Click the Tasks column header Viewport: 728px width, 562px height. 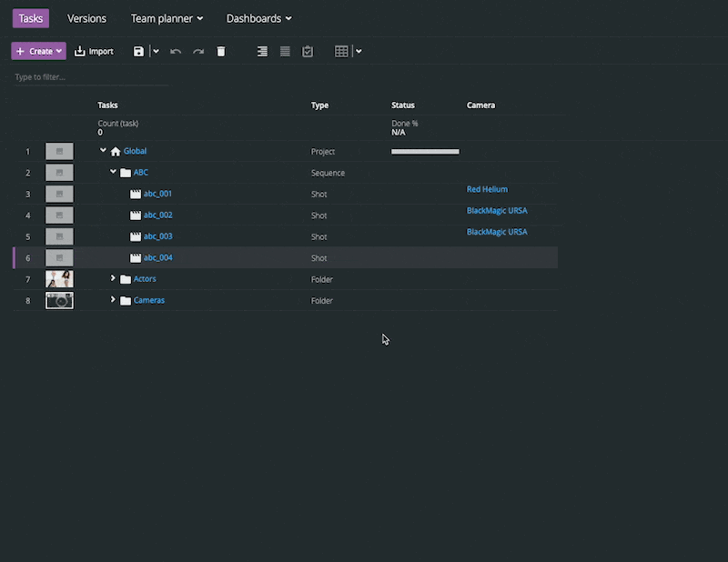[x=107, y=105]
